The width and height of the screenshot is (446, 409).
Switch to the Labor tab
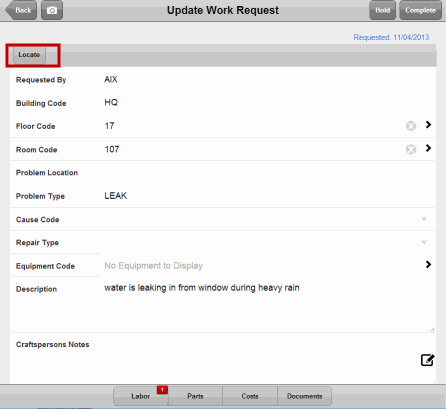[141, 396]
